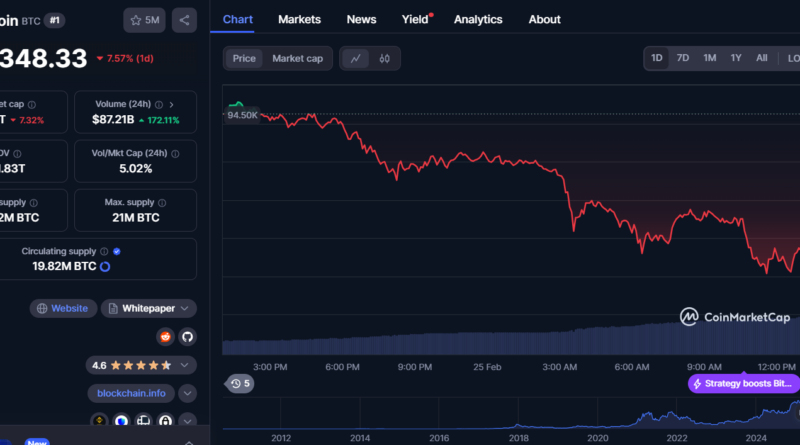Click info icon beside Volume (24h)
Image resolution: width=800 pixels, height=445 pixels.
tap(159, 105)
